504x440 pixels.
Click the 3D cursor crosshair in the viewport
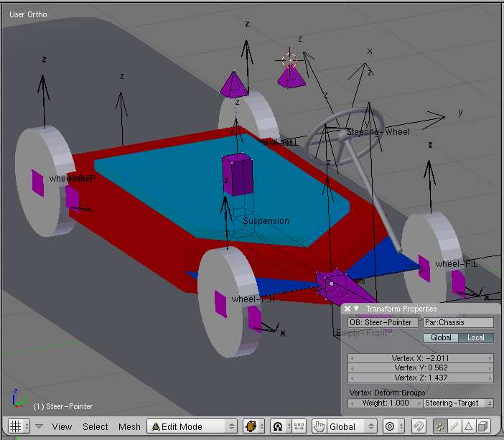coord(289,60)
